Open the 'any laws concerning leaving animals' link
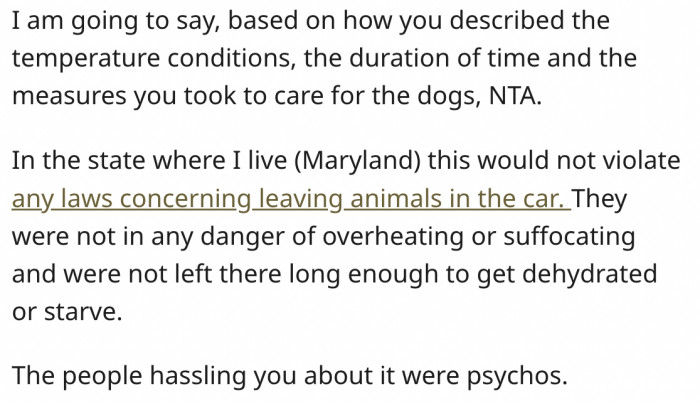 290,198
